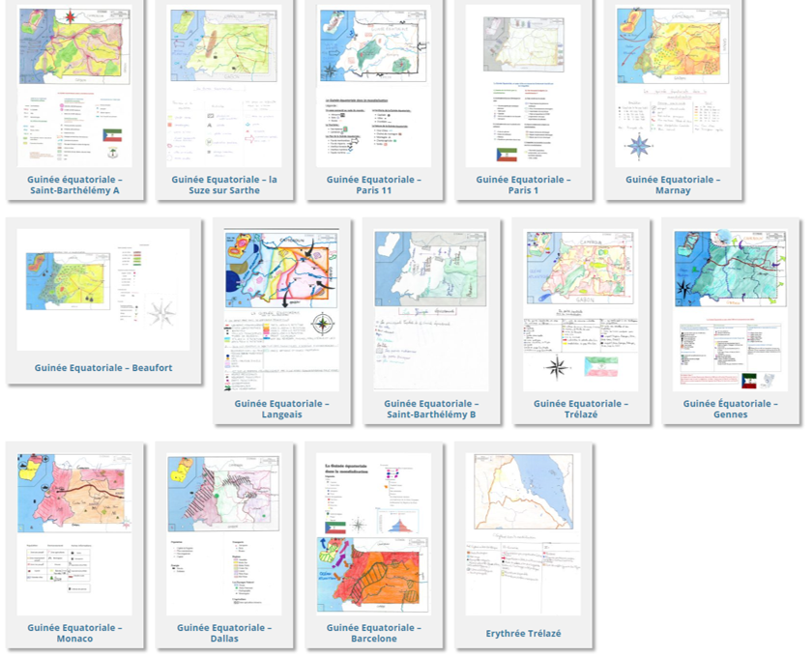Follow the Guinée Equatoriale – Langeais link
Image resolution: width=812 pixels, height=656 pixels.
pos(281,409)
